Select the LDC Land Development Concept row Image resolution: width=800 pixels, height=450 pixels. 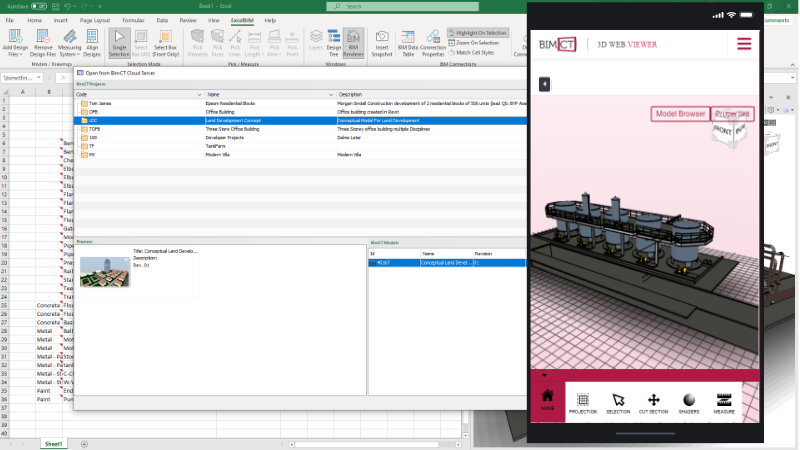[301, 121]
